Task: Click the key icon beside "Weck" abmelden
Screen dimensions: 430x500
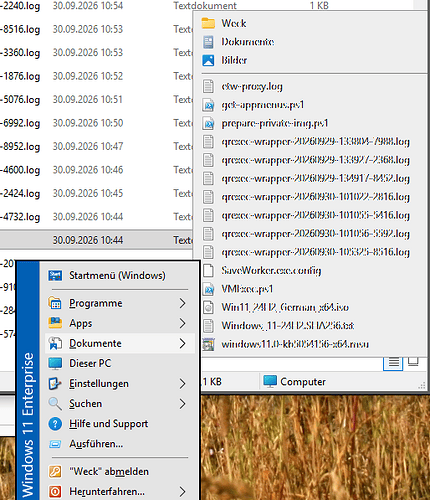Action: pyautogui.click(x=55, y=472)
